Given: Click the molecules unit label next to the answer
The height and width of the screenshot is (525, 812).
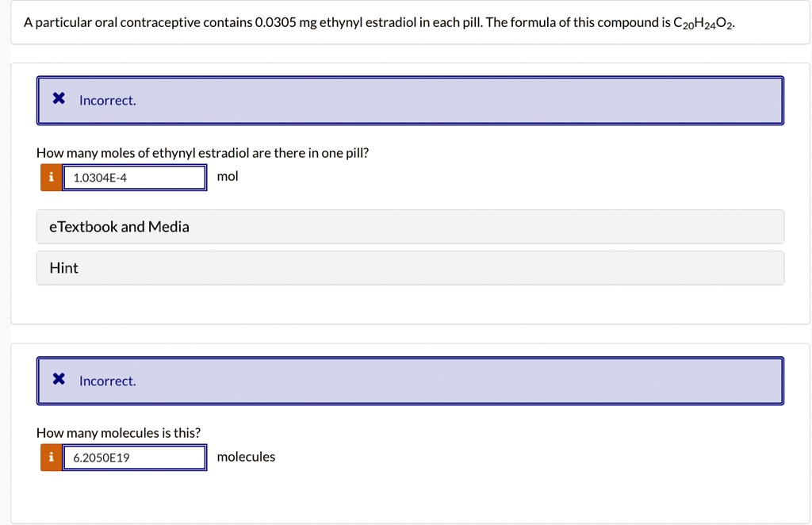Looking at the screenshot, I should click(247, 456).
